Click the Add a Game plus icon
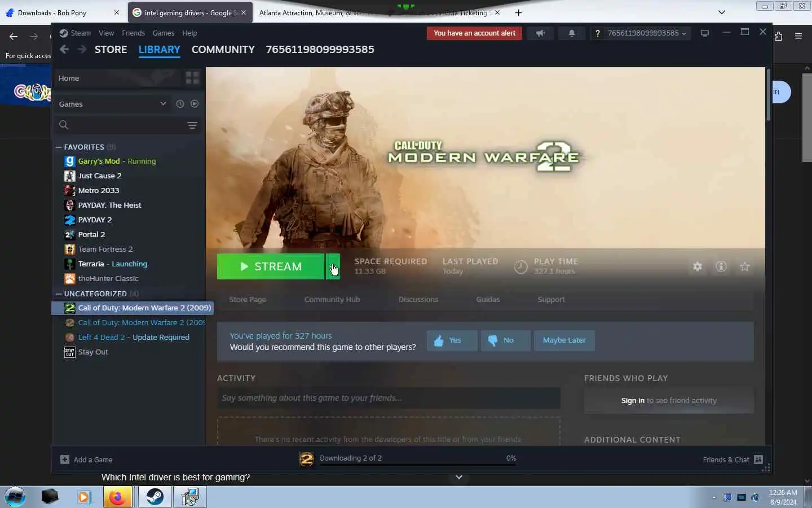This screenshot has width=812, height=508. point(65,459)
